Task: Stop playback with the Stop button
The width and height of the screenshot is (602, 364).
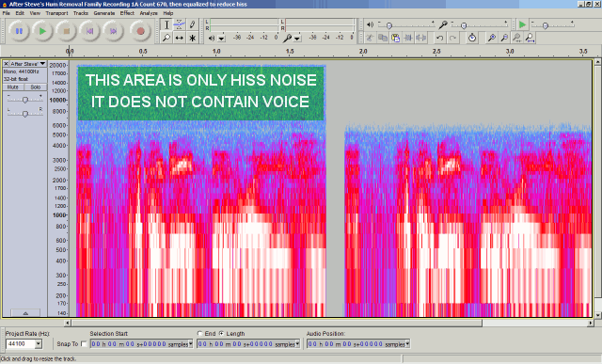Action: tap(66, 31)
